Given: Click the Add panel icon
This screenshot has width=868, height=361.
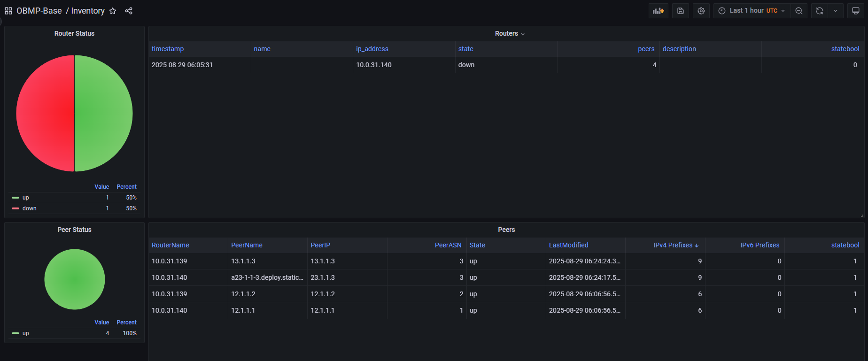Looking at the screenshot, I should tap(658, 11).
